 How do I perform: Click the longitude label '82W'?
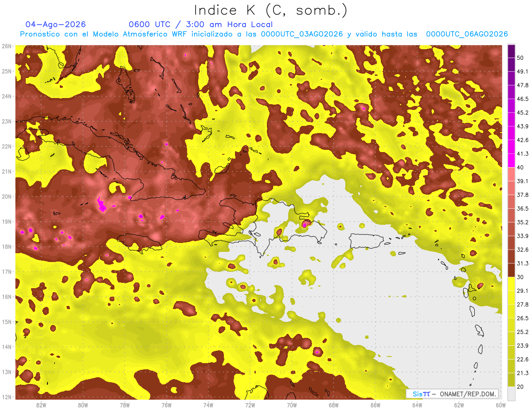tap(41, 405)
